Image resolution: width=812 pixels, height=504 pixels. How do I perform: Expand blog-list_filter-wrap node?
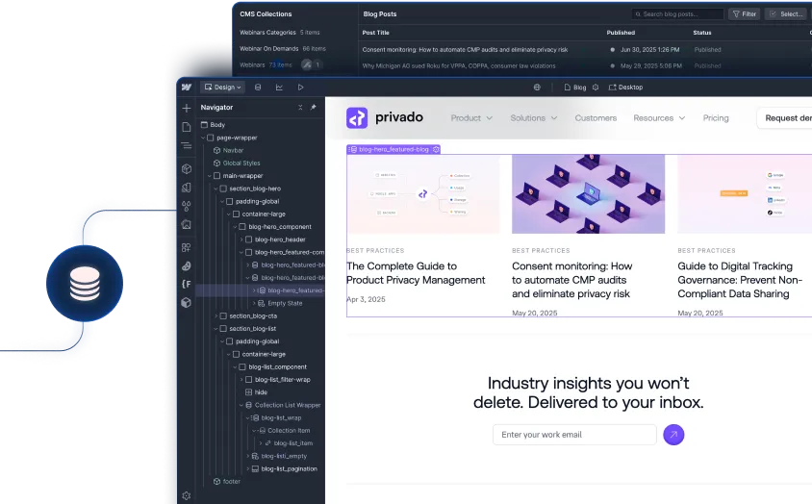[241, 380]
